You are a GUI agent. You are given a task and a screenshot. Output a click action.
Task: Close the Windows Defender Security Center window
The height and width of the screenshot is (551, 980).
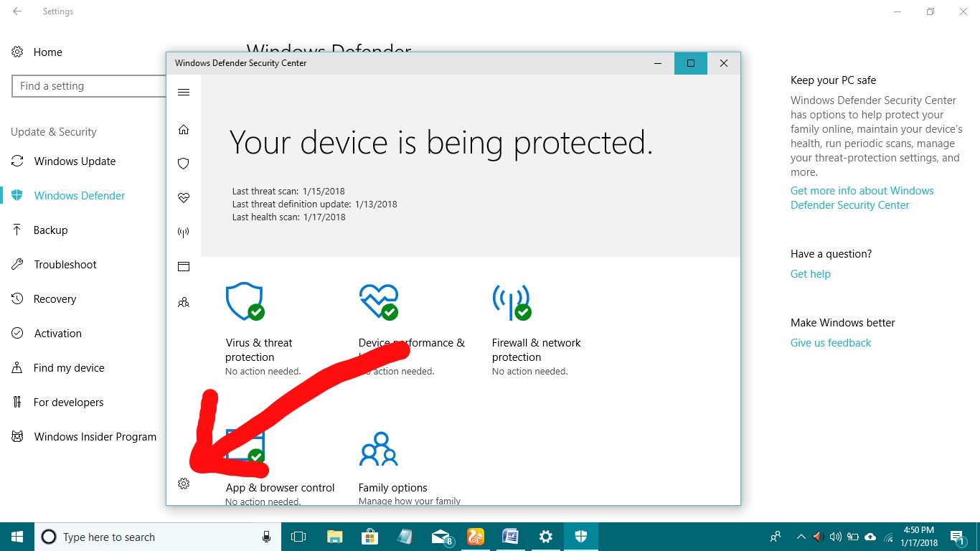[724, 63]
